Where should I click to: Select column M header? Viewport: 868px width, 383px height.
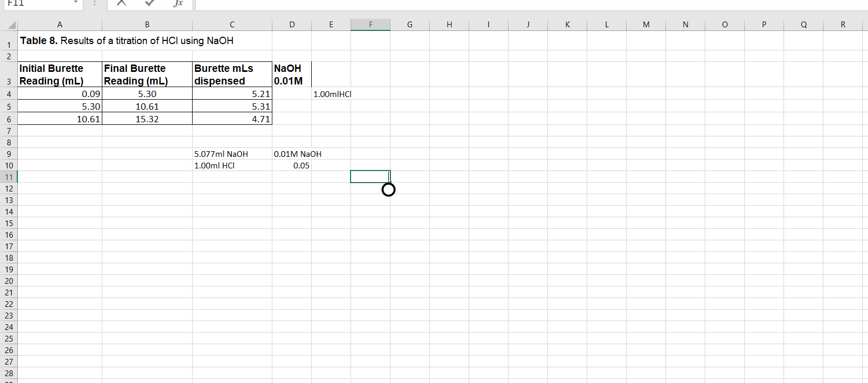[x=646, y=25]
